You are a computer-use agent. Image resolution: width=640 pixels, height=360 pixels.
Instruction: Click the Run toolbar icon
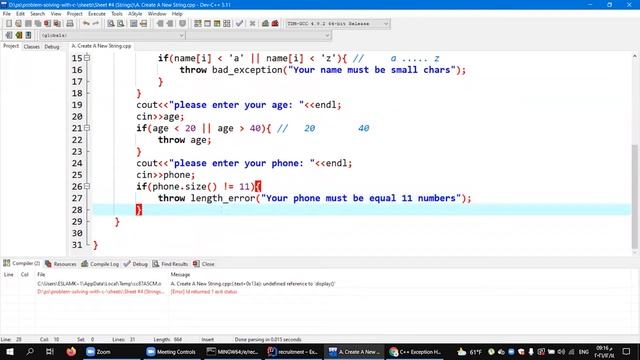tap(207, 24)
